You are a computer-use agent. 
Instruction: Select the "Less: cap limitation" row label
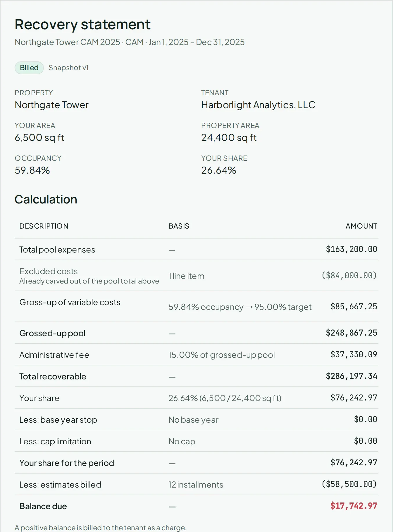point(55,441)
